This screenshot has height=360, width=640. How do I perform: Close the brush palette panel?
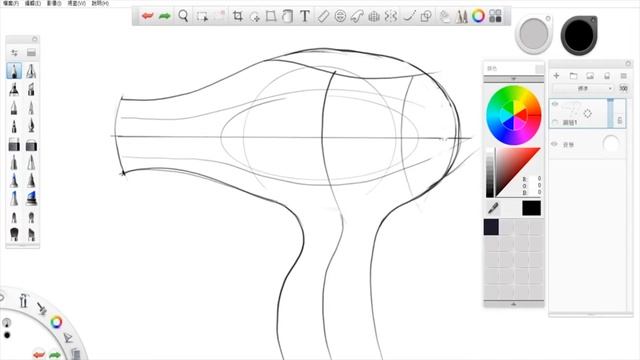35,39
